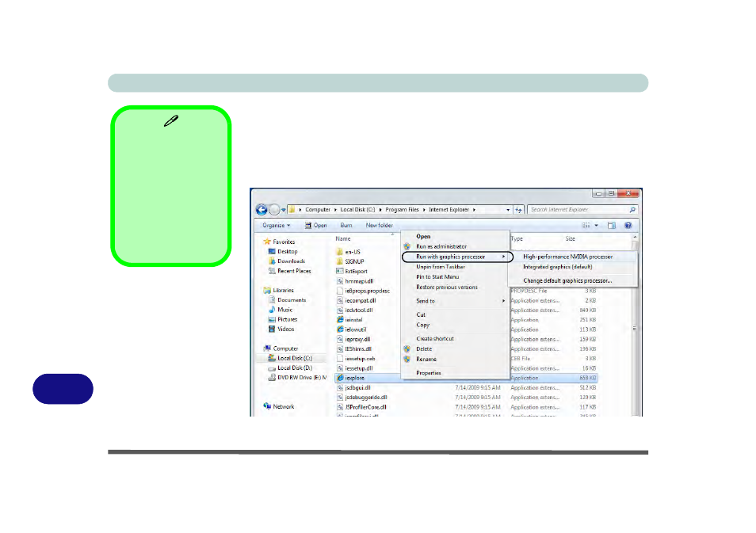The image size is (756, 533).
Task: Click the Forward navigation arrow
Action: (x=274, y=210)
